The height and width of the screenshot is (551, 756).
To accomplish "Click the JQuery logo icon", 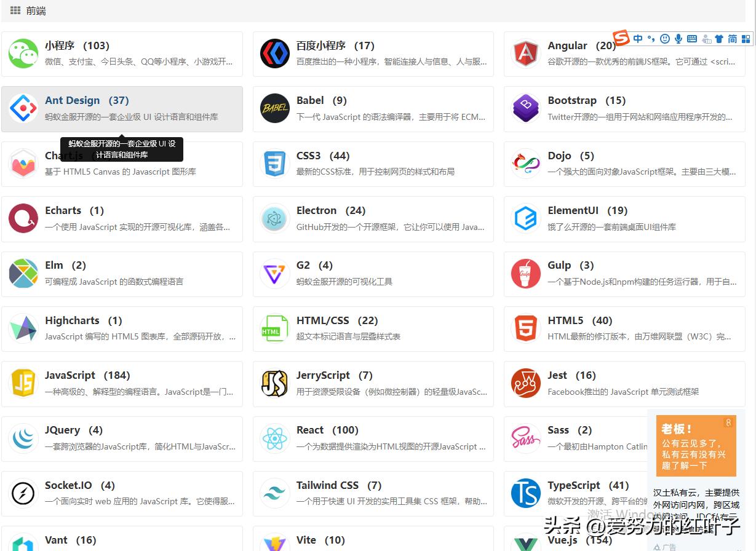I will pos(23,438).
